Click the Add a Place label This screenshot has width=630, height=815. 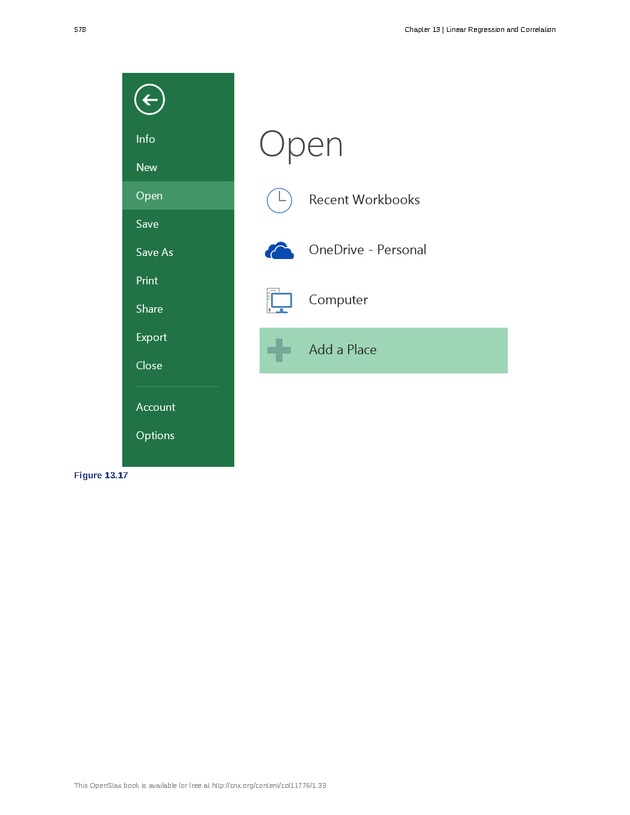tap(343, 350)
